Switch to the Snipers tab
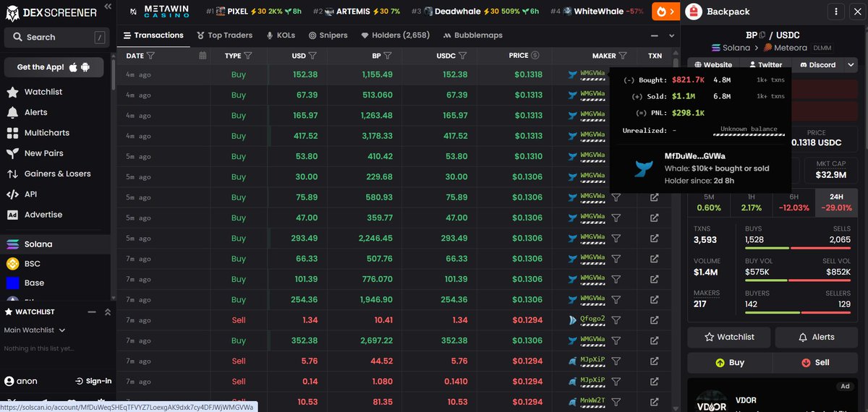868x412 pixels. point(328,35)
